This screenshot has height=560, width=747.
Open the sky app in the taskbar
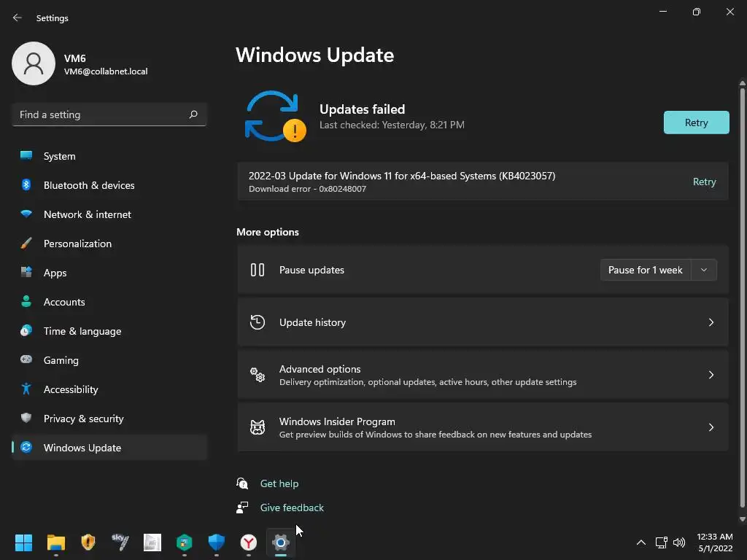(120, 542)
